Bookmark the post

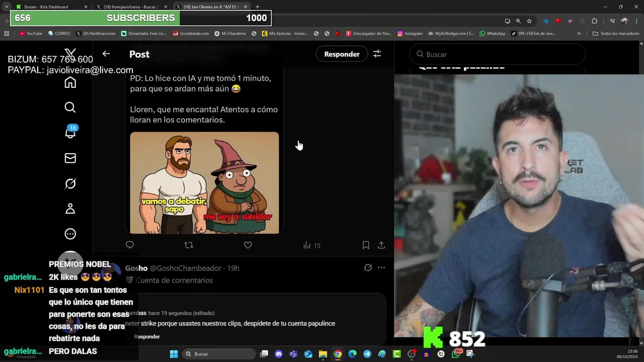pyautogui.click(x=366, y=245)
